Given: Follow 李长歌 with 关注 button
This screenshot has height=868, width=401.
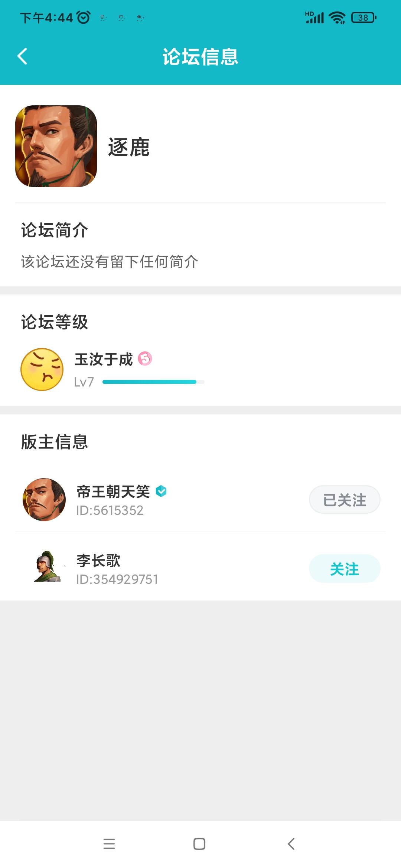Looking at the screenshot, I should pos(344,569).
